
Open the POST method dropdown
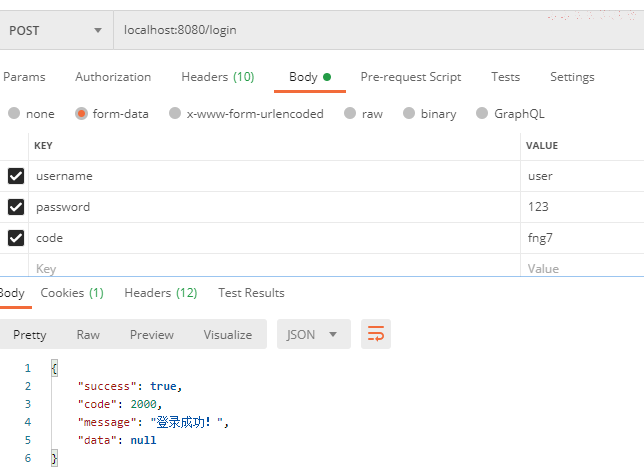[x=56, y=30]
